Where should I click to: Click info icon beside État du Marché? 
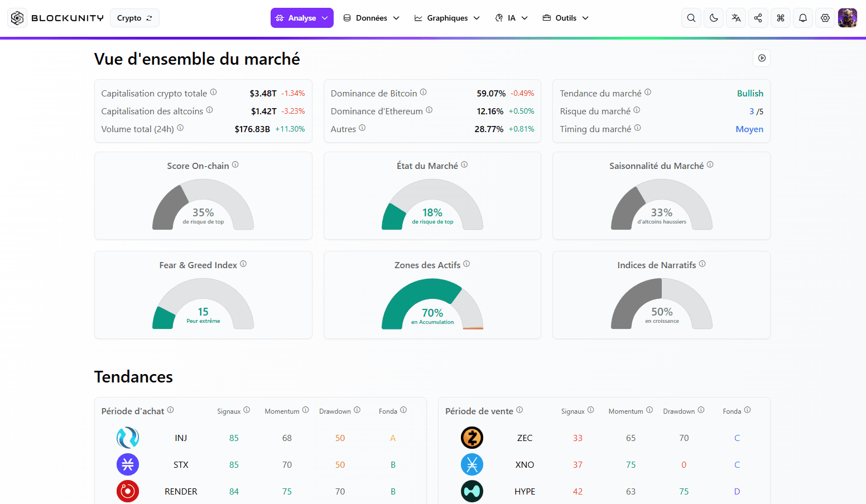(x=464, y=164)
